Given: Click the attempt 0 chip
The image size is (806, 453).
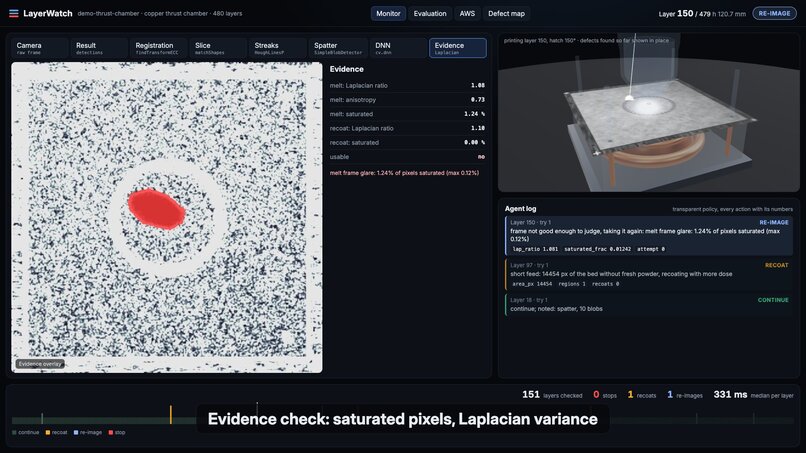Looking at the screenshot, I should (651, 249).
